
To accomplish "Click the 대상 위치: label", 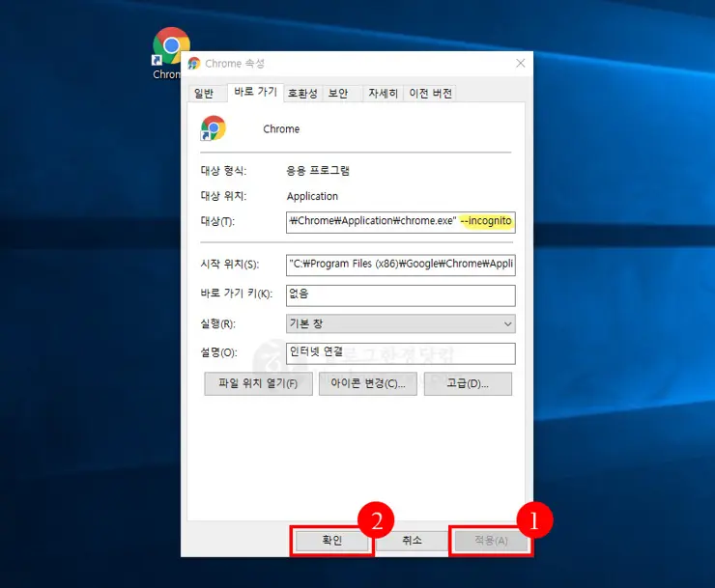I will coord(223,196).
